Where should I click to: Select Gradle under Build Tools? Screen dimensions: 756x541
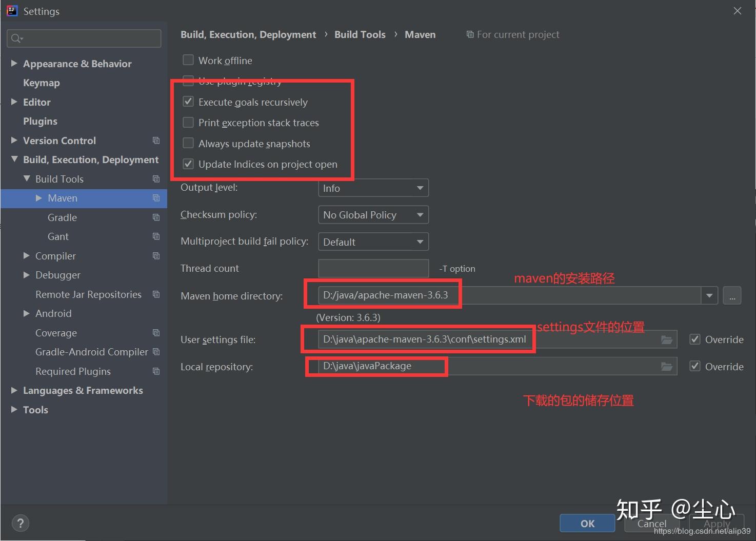point(62,217)
